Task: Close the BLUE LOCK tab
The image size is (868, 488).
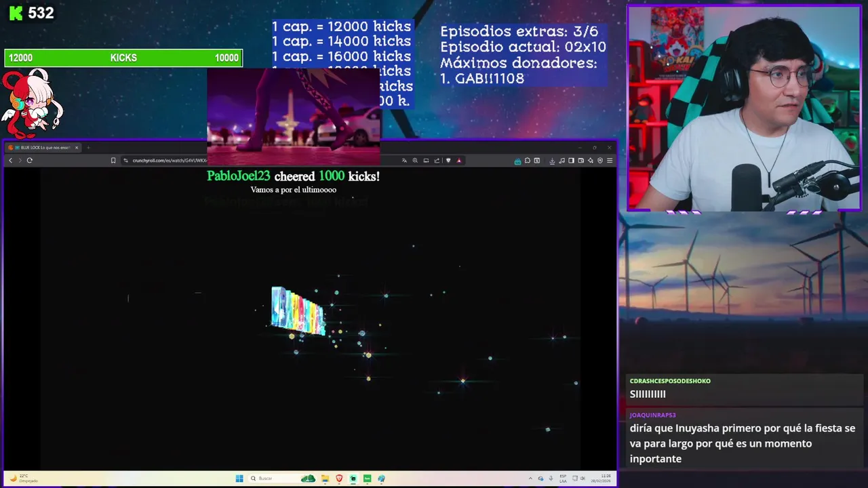Action: coord(77,147)
